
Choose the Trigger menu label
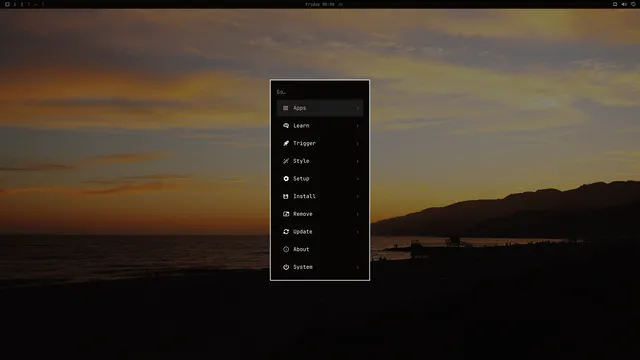(304, 143)
